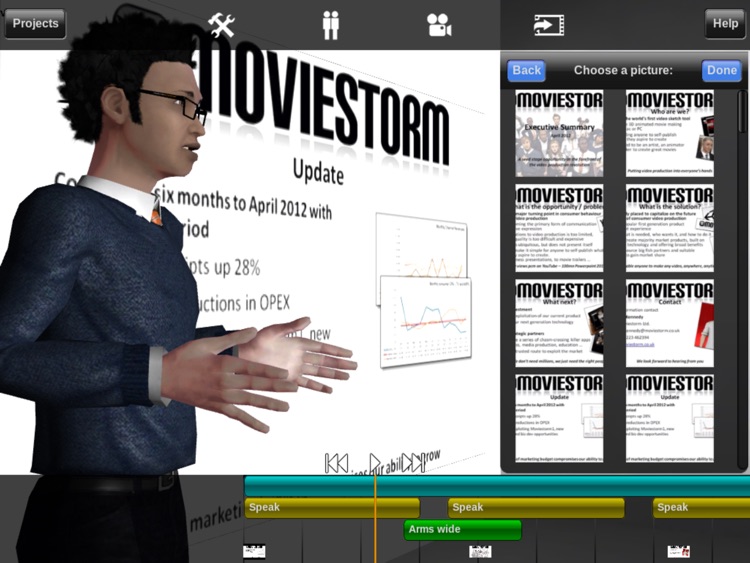This screenshot has width=750, height=563.
Task: Select the movie camera icon
Action: click(439, 25)
